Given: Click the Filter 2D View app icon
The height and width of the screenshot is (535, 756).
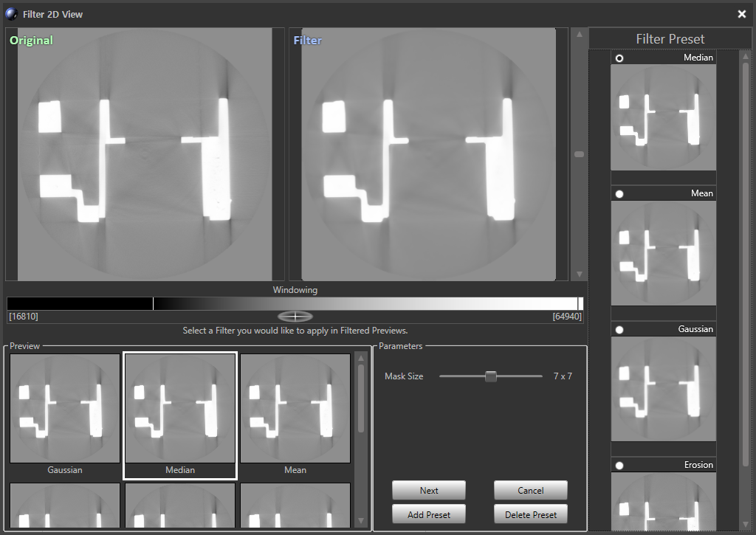Looking at the screenshot, I should coord(12,14).
